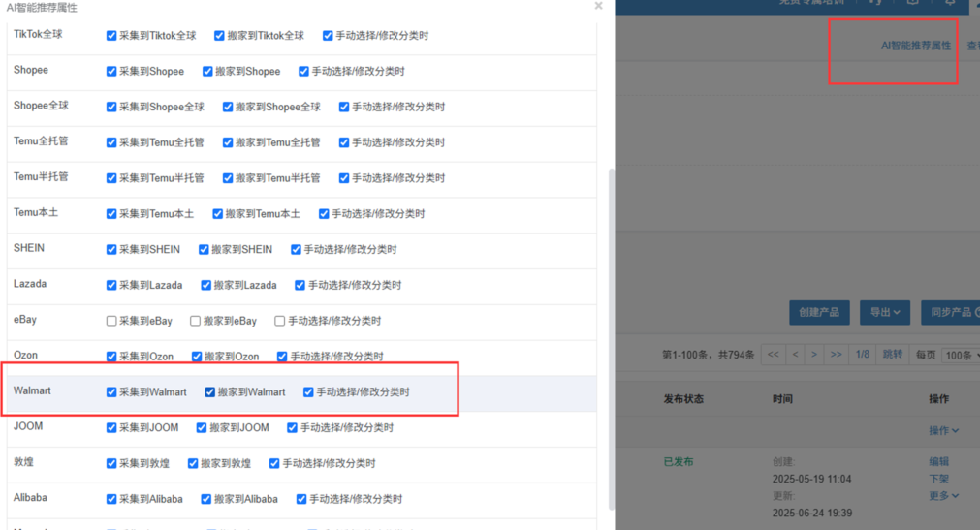Toggle 手动选择/修改分类时 in Shopee row
The width and height of the screenshot is (980, 530).
click(x=303, y=72)
